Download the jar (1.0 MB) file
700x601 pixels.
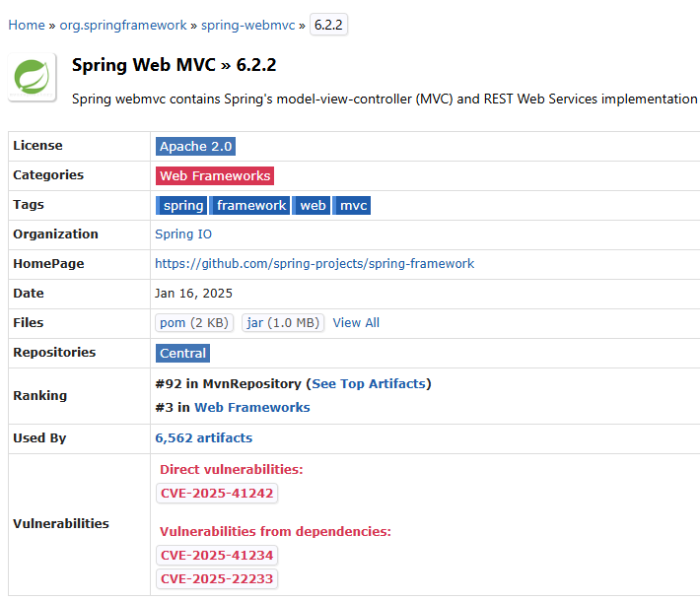[283, 322]
